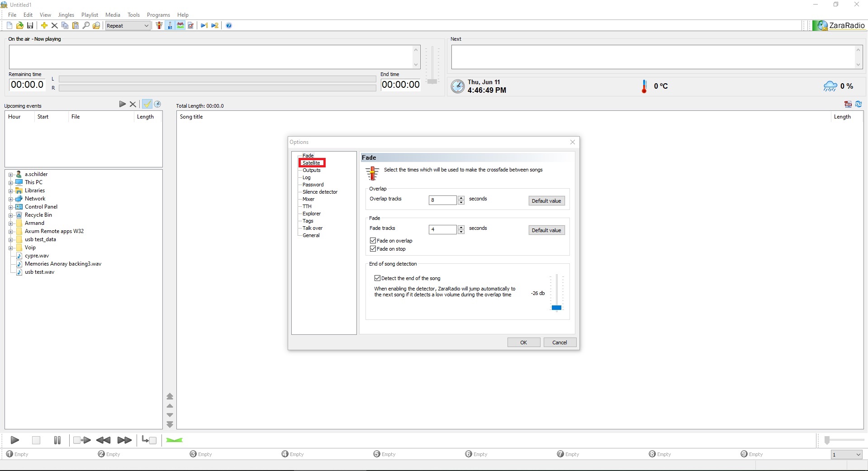Click the blue help question mark icon
Screen dimensions: 868x471
[x=229, y=26]
